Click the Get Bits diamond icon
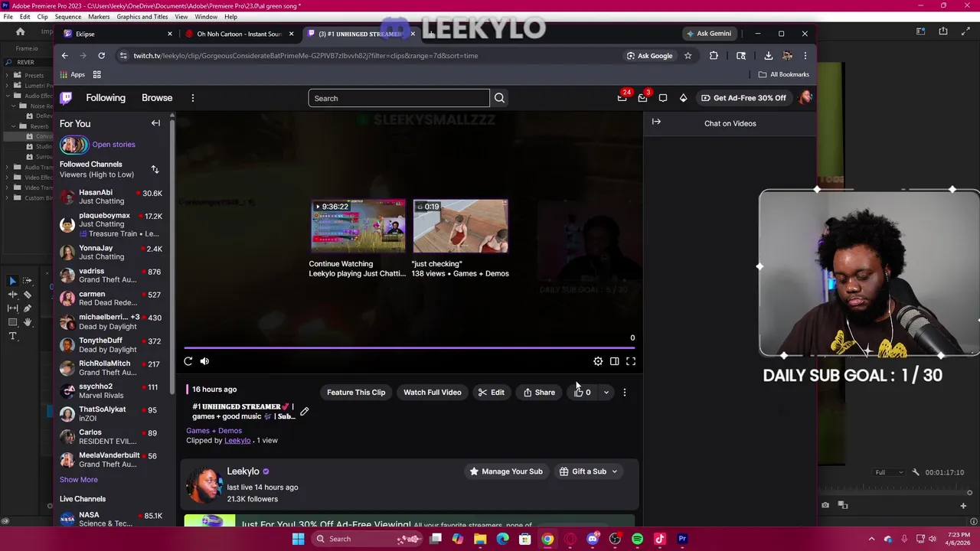This screenshot has height=551, width=980. click(683, 98)
